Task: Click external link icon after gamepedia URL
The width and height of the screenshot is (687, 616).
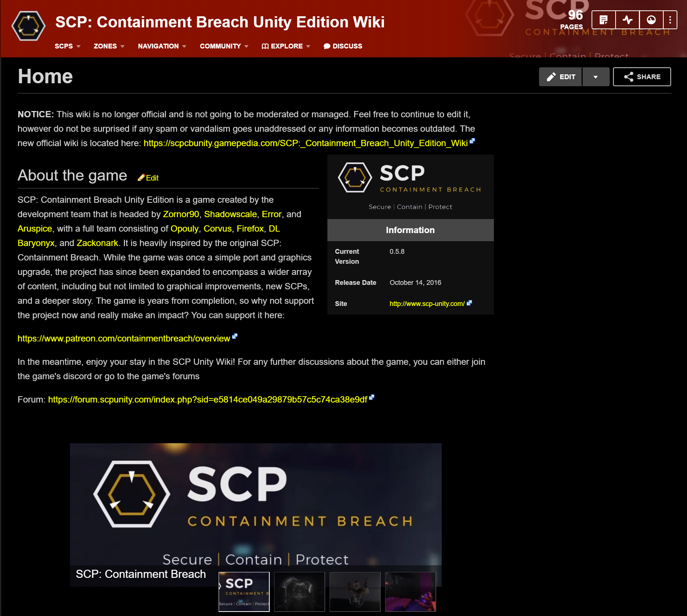Action: (x=472, y=141)
